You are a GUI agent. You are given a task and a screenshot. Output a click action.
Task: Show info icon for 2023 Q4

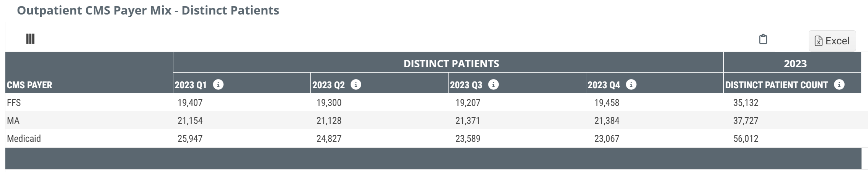631,84
